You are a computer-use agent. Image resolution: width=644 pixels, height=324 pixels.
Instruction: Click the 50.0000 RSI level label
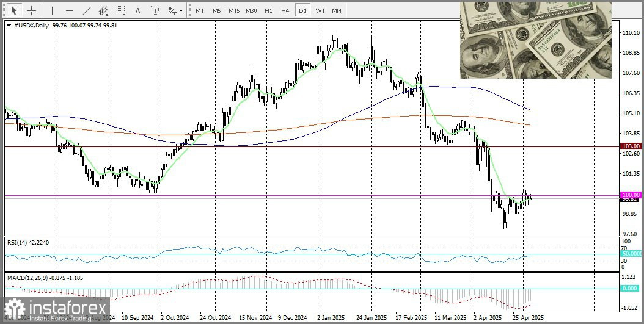pos(632,254)
